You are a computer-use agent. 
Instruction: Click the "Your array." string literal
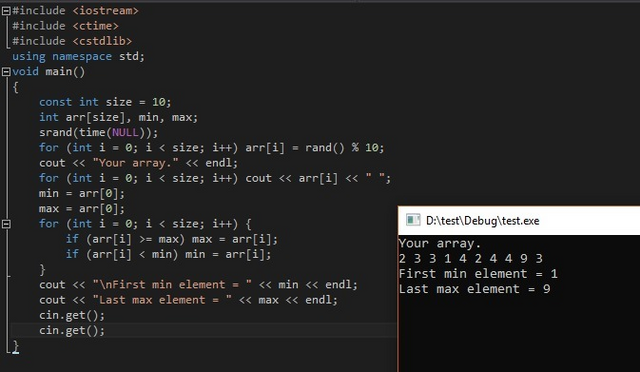(x=136, y=163)
